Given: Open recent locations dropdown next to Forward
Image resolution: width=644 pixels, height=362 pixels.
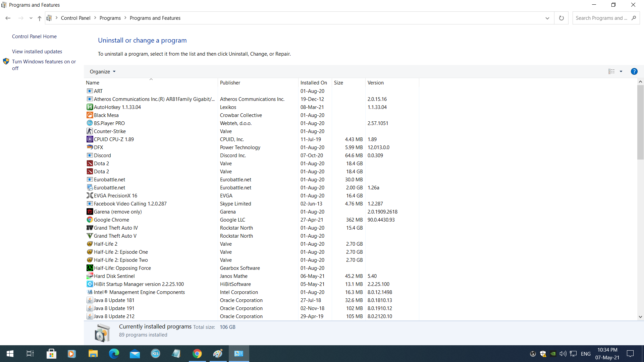Looking at the screenshot, I should coord(31,18).
